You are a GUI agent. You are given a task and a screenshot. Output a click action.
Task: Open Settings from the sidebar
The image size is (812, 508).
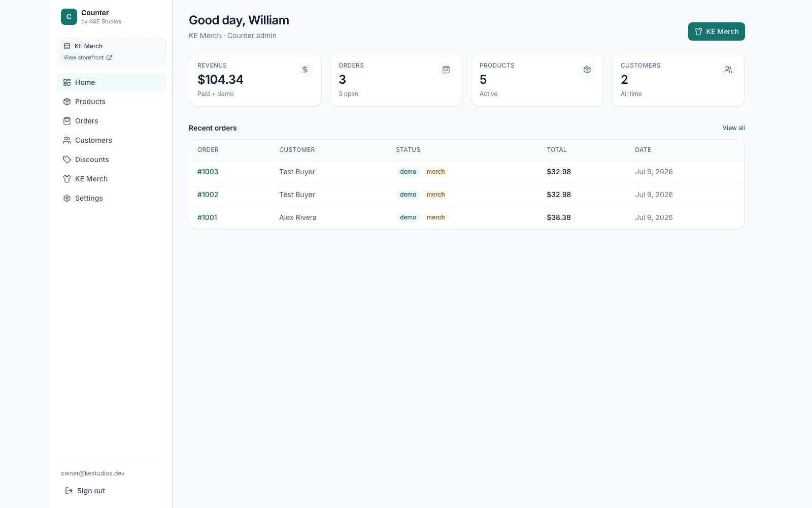[x=111, y=198]
